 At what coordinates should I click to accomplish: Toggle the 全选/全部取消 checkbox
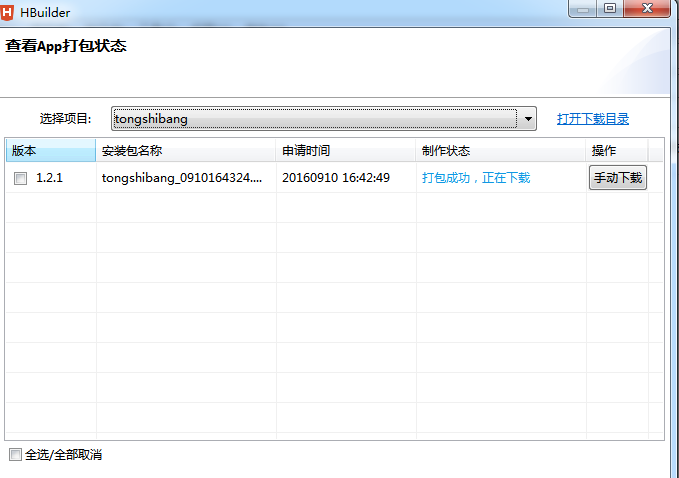14,455
